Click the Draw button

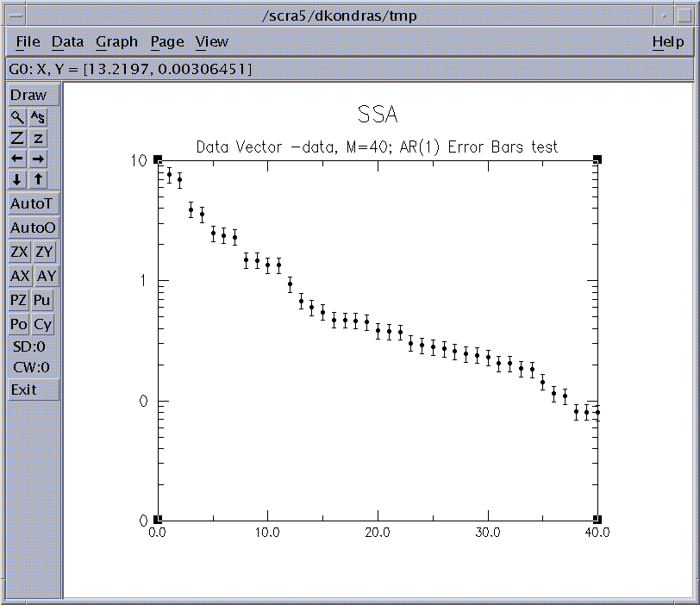33,95
